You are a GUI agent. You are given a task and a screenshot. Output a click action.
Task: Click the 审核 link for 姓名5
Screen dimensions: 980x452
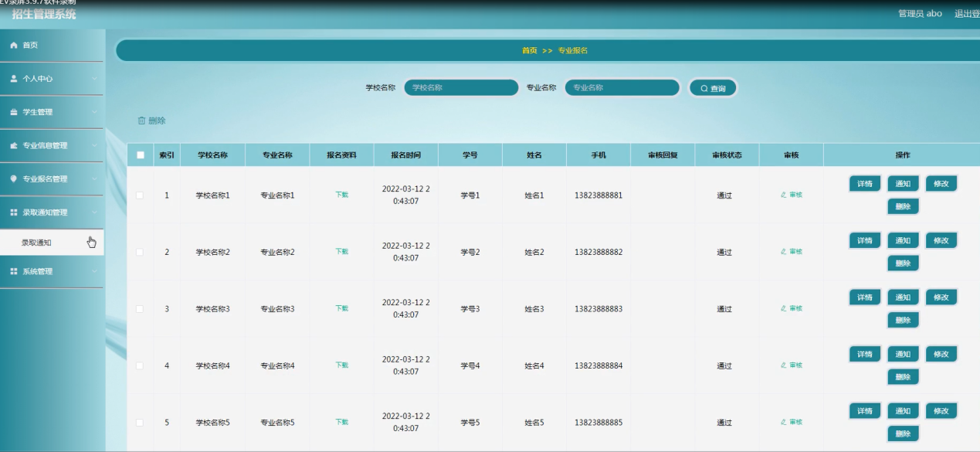tap(791, 422)
